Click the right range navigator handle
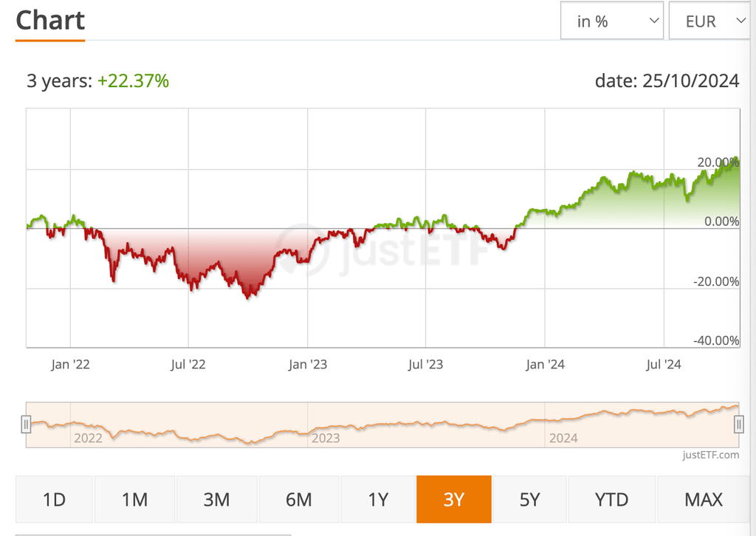Viewport: 756px width, 536px height. 738,424
